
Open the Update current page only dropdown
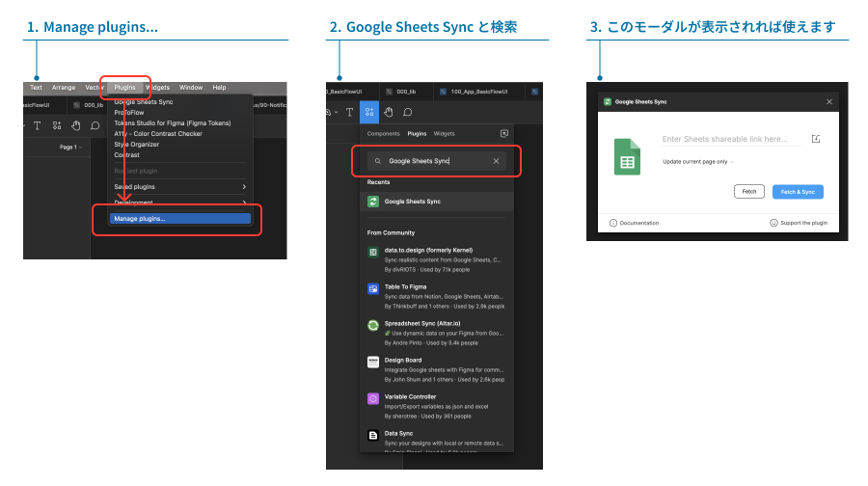(x=698, y=162)
